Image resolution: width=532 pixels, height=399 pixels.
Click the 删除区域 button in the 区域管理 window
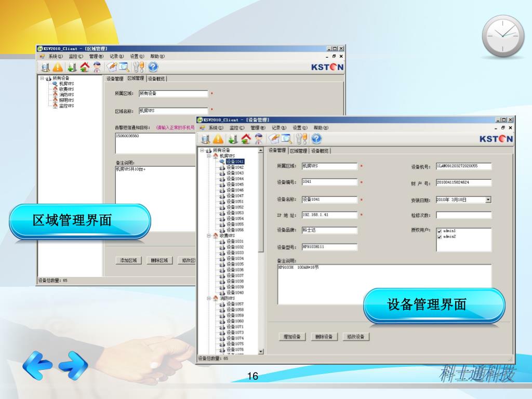(159, 260)
